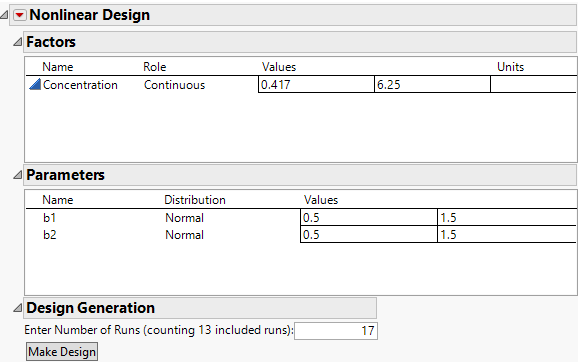Image resolution: width=578 pixels, height=362 pixels.
Task: Select parameter name b1
Action: point(49,217)
